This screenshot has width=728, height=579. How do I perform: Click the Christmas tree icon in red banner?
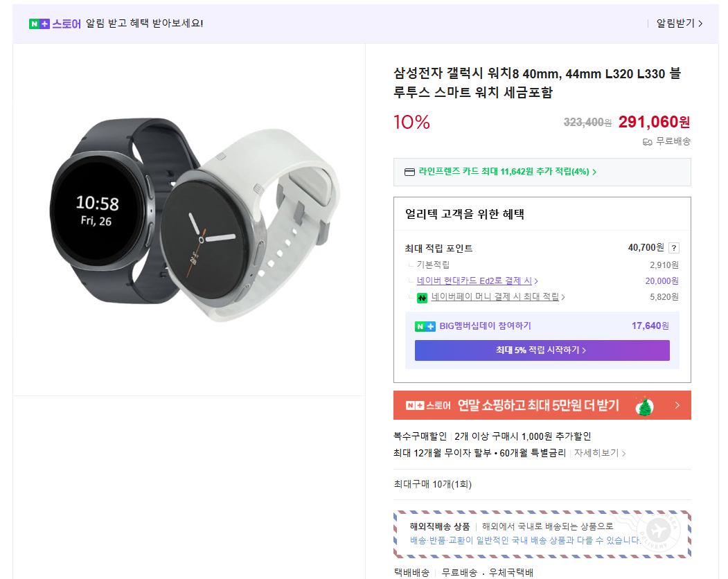click(x=645, y=406)
